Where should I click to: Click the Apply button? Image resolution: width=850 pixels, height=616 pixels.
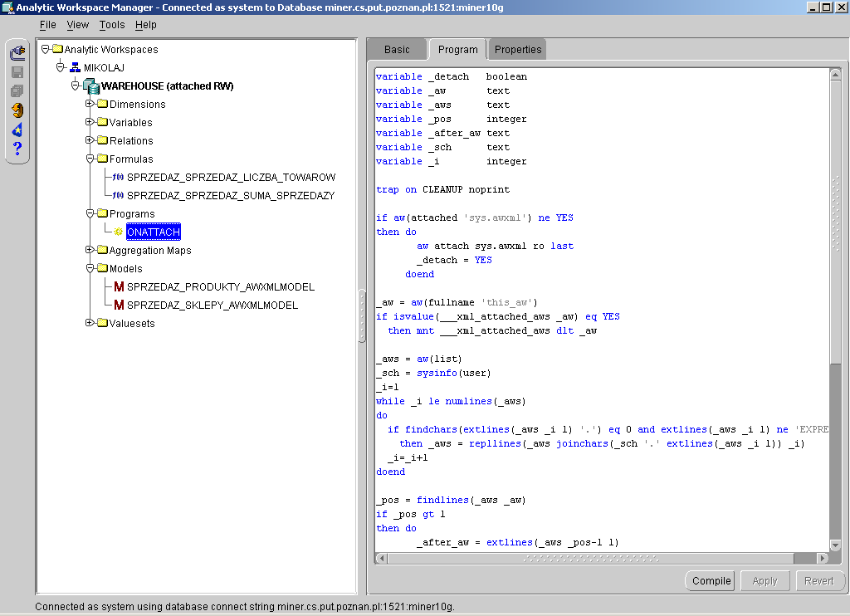coord(765,581)
